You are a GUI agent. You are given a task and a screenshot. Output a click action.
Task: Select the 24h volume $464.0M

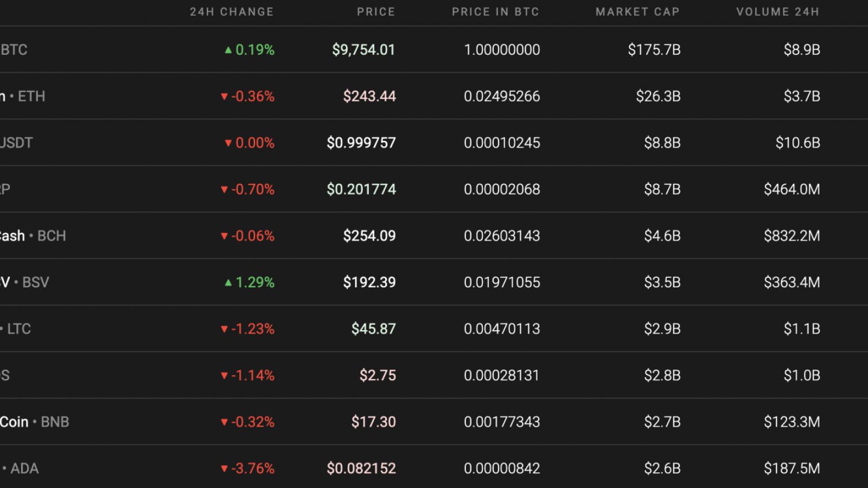pos(792,190)
